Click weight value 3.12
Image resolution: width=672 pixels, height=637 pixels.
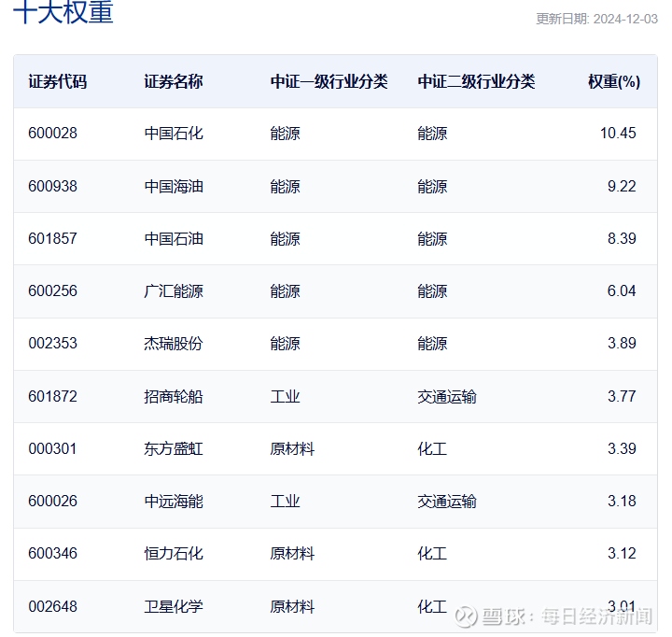[x=622, y=553]
